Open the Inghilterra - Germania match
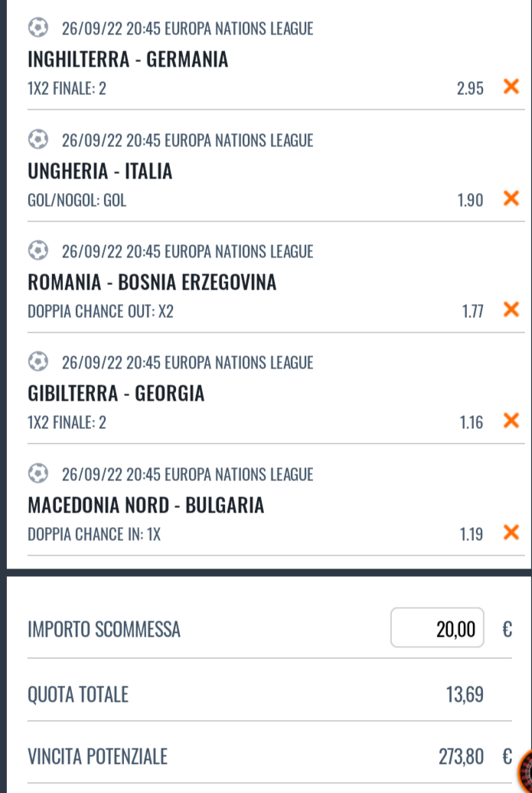This screenshot has width=532, height=793. [128, 60]
